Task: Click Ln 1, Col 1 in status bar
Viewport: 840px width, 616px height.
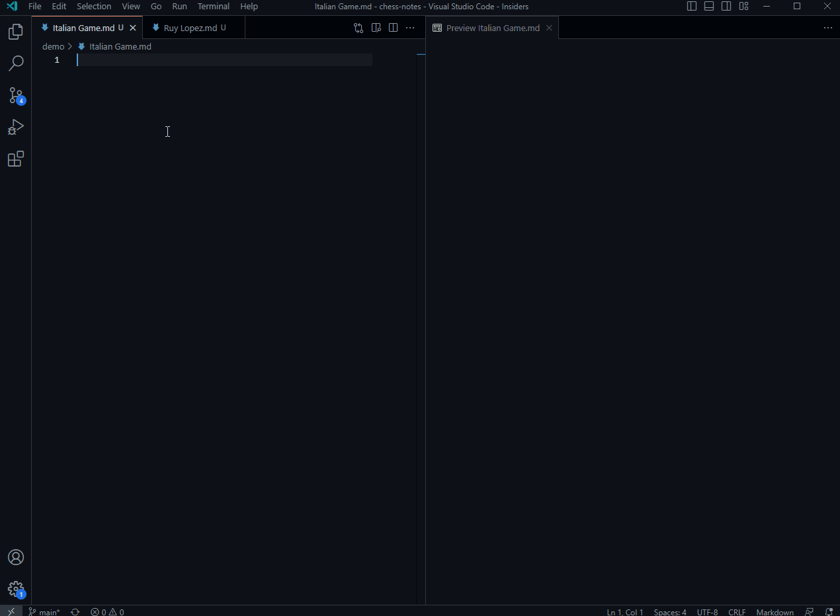Action: click(x=625, y=611)
